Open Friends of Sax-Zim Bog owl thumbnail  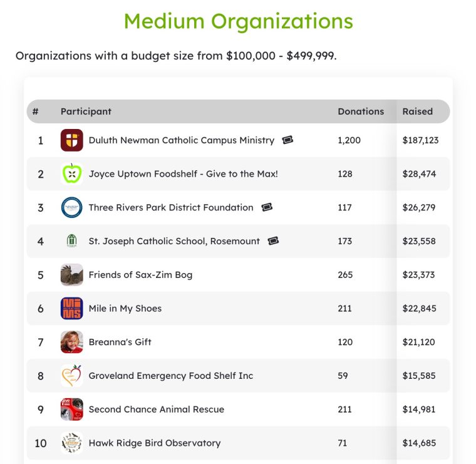[x=71, y=275]
